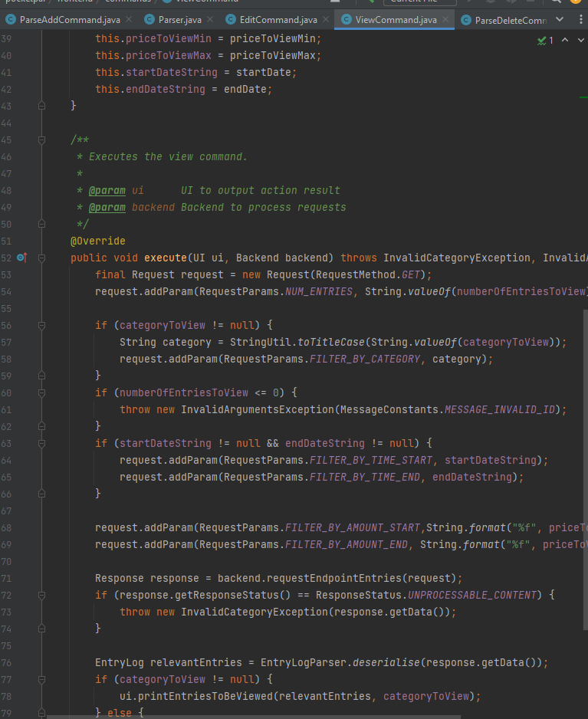The image size is (588, 719).
Task: Close the EditCommand.java tab
Action: [326, 19]
